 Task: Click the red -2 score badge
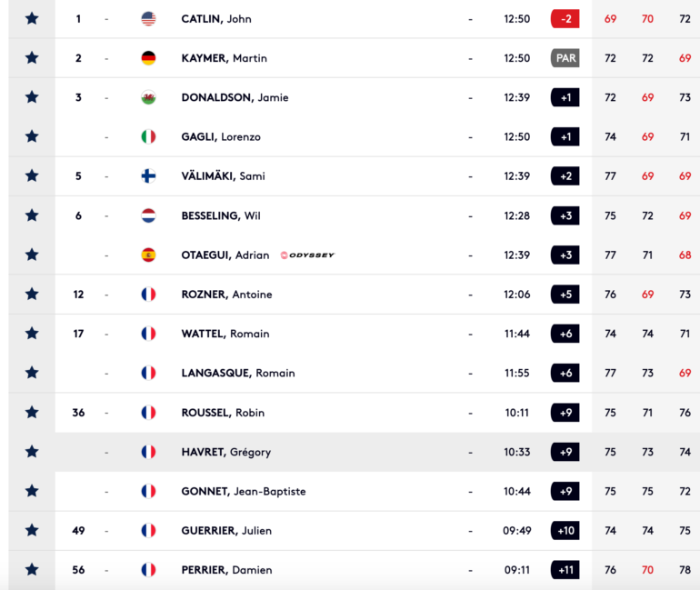coord(565,19)
